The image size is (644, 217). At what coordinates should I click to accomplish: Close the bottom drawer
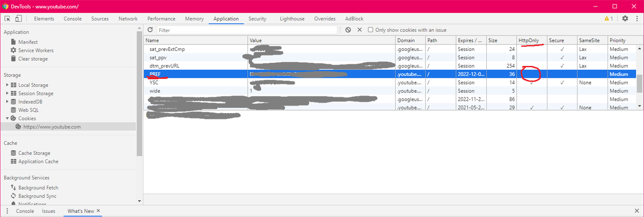(636, 211)
